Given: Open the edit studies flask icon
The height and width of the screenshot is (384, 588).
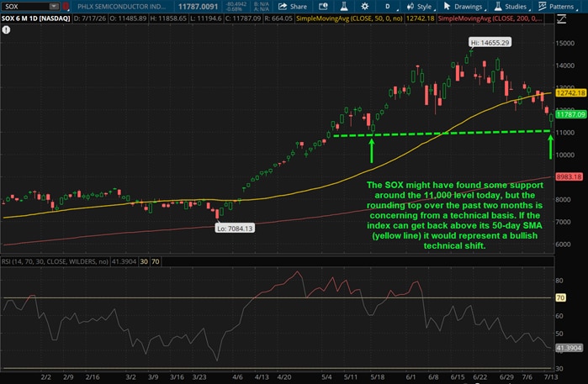Looking at the screenshot, I should (344, 7).
